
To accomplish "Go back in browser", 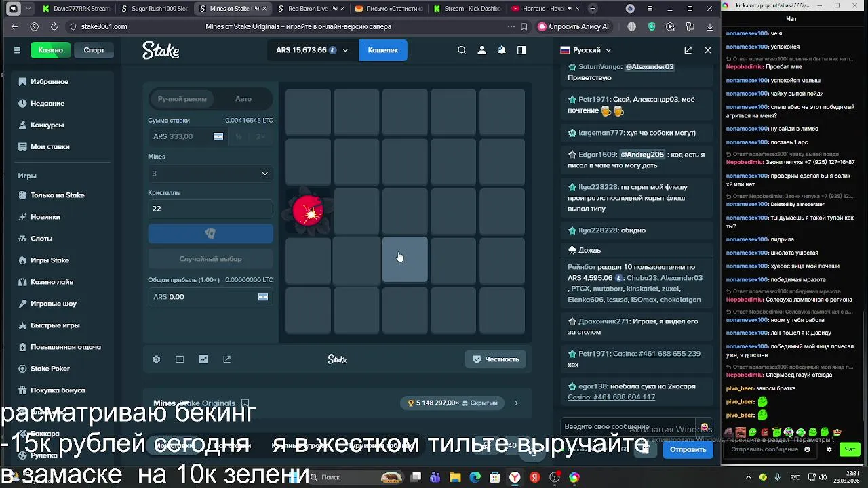I will 14,26.
